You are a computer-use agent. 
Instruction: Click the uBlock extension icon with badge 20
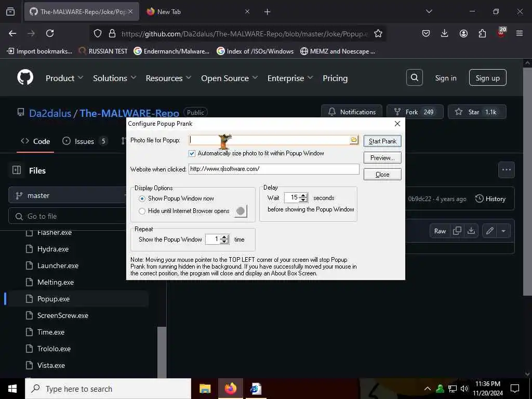501,33
